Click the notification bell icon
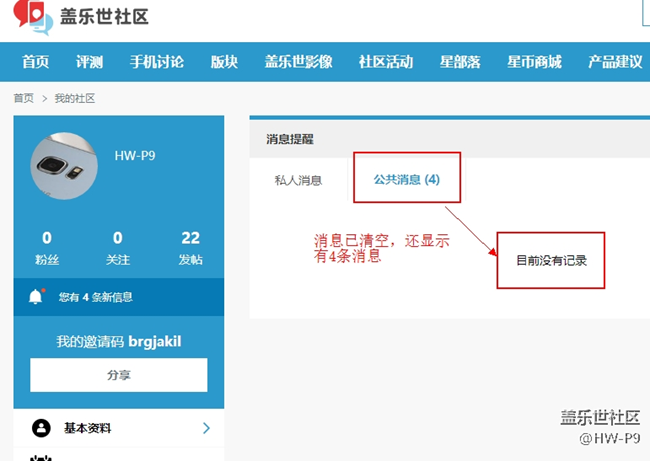The width and height of the screenshot is (650, 461). coord(36,296)
